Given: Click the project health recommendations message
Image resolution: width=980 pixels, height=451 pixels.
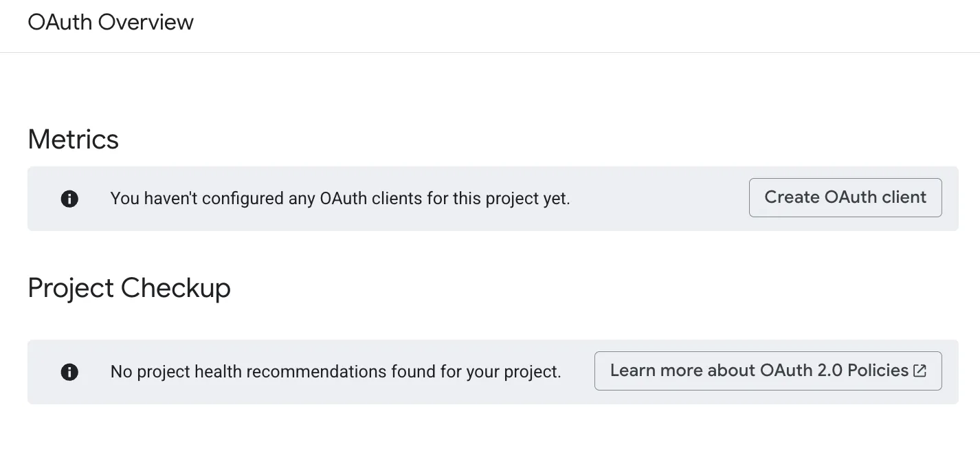Looking at the screenshot, I should coord(335,372).
